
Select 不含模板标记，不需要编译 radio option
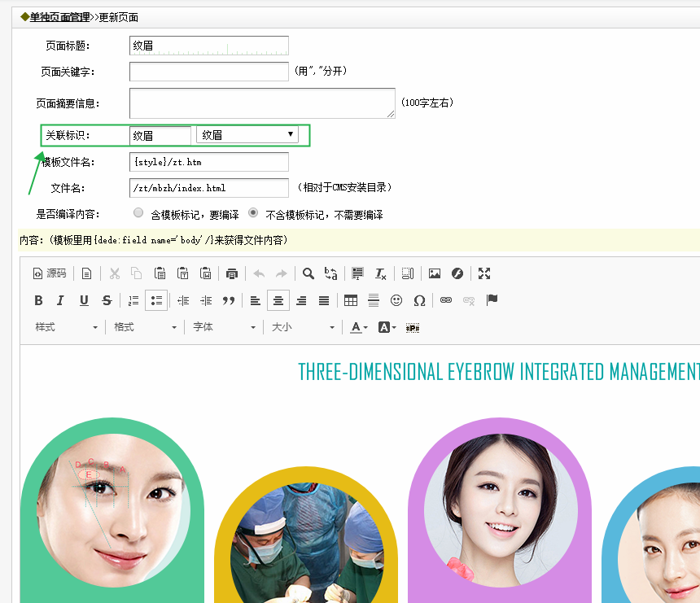[x=253, y=213]
